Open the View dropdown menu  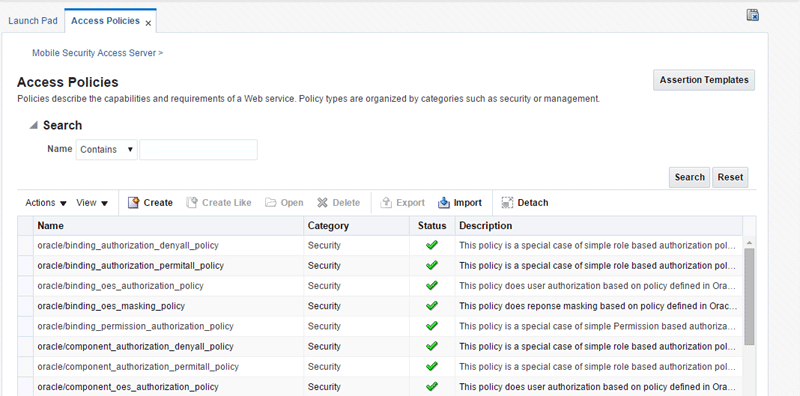tap(92, 203)
